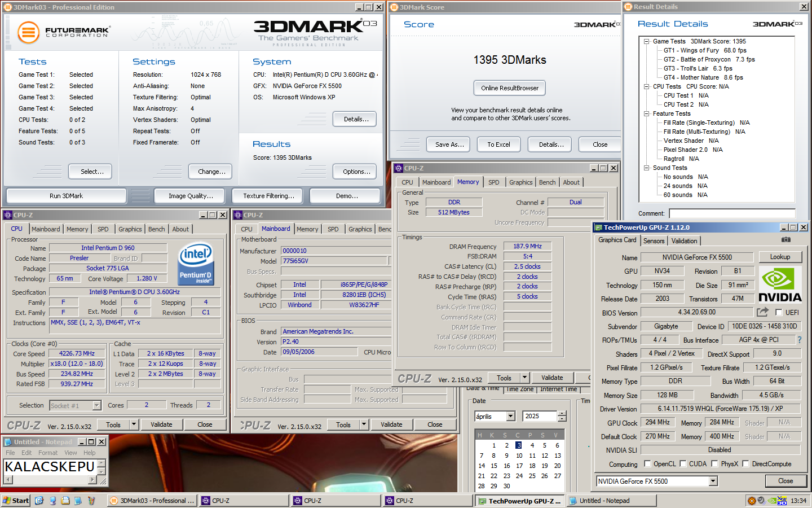Click the orange gear system tray icon
The width and height of the screenshot is (812, 508).
pyautogui.click(x=751, y=501)
